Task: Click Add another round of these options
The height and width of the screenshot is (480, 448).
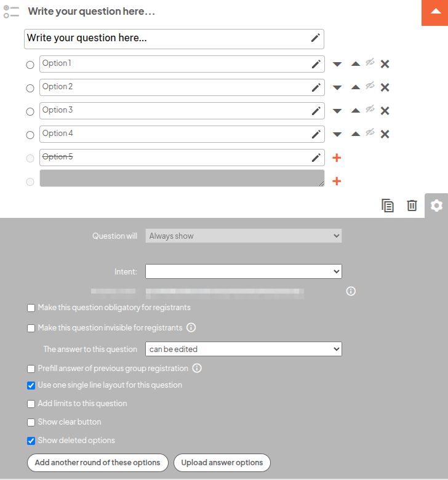Action: coord(97,463)
